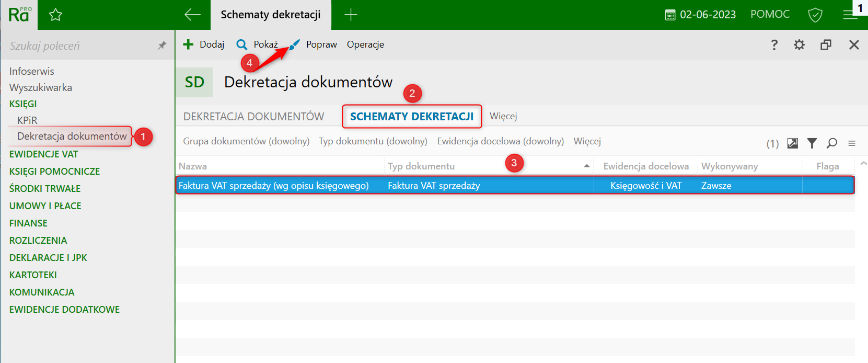Screen dimensions: 868x363
Task: Open the Operacje menu
Action: click(x=365, y=44)
